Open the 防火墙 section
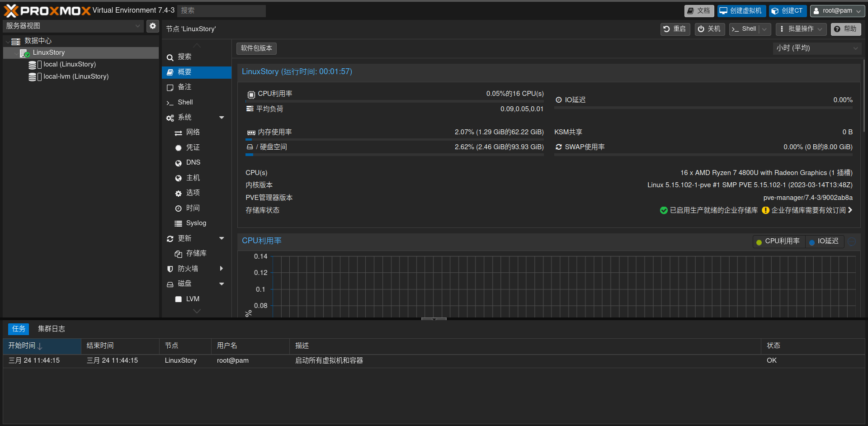Viewport: 868px width, 426px height. 189,268
